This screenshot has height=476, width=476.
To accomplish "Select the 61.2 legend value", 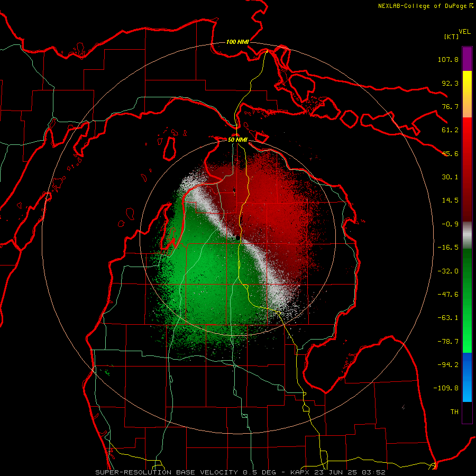I will tap(450, 130).
